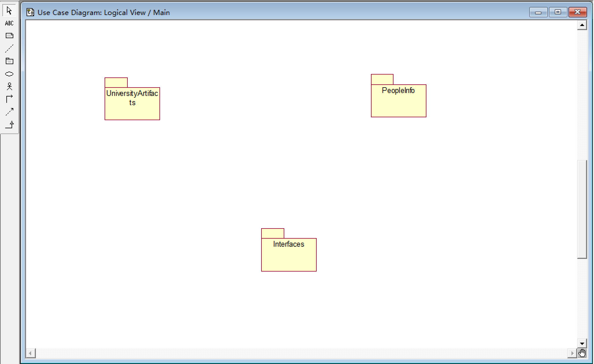Click the 'Use Case Diagram: Logical View / Main' title

[104, 12]
